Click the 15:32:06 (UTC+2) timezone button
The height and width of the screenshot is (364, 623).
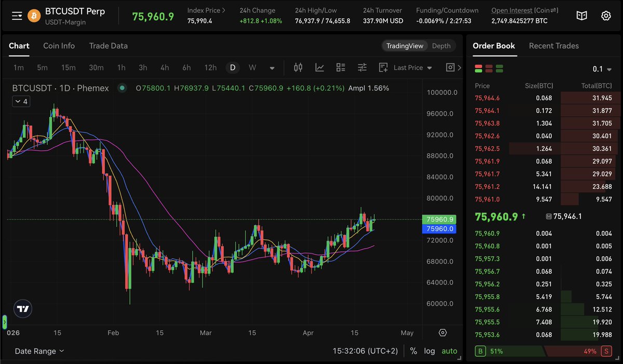pyautogui.click(x=365, y=351)
